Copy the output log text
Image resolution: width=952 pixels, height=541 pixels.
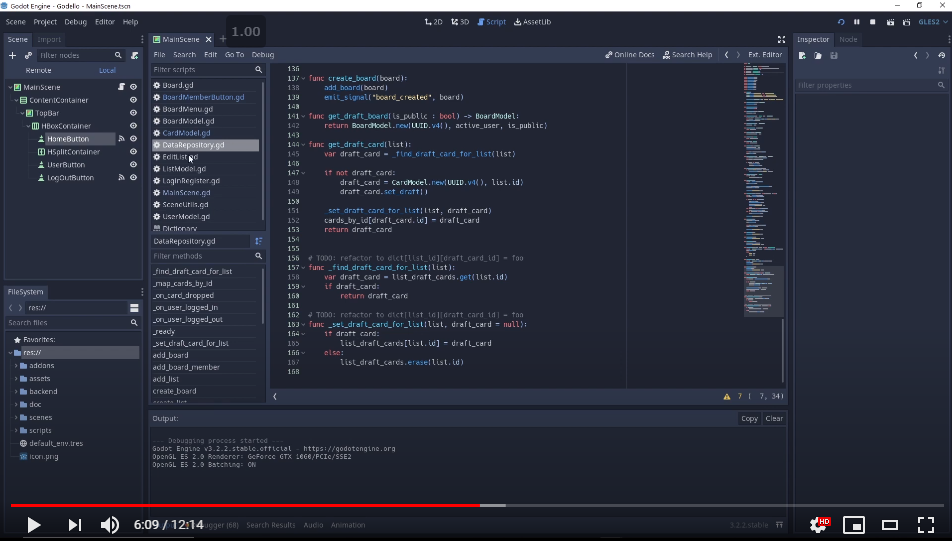click(x=749, y=418)
